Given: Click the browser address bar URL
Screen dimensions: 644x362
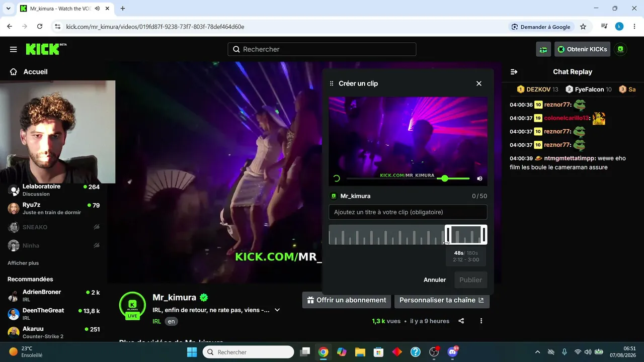Looking at the screenshot, I should point(155,27).
